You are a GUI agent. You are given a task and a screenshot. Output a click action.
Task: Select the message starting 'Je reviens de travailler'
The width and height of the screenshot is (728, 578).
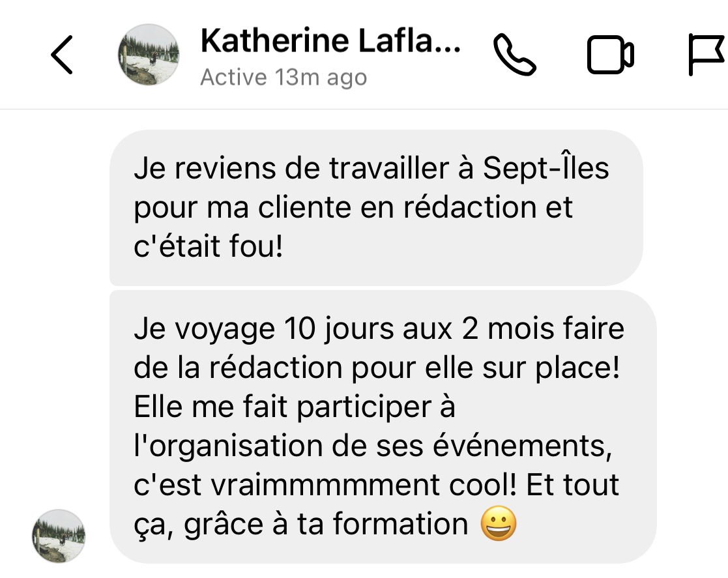point(376,207)
